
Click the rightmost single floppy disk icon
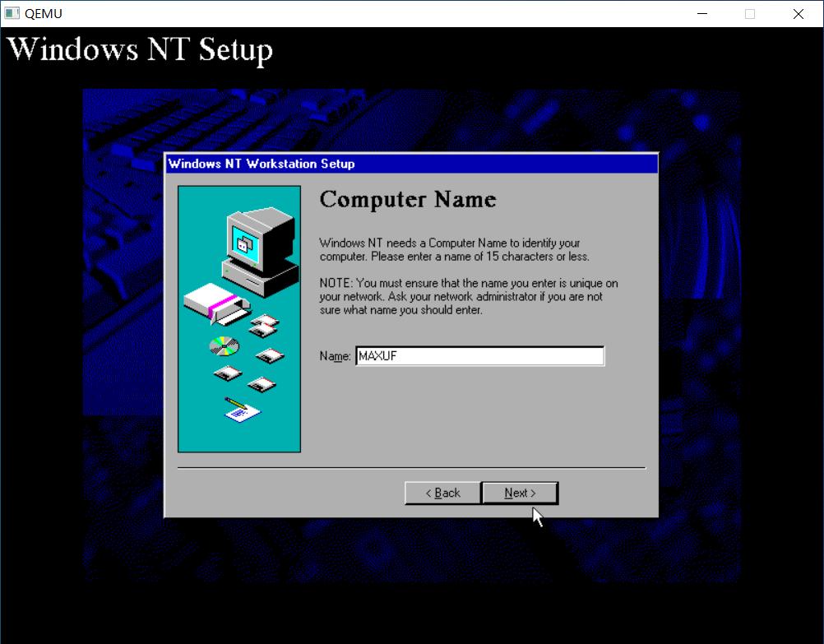click(x=271, y=355)
